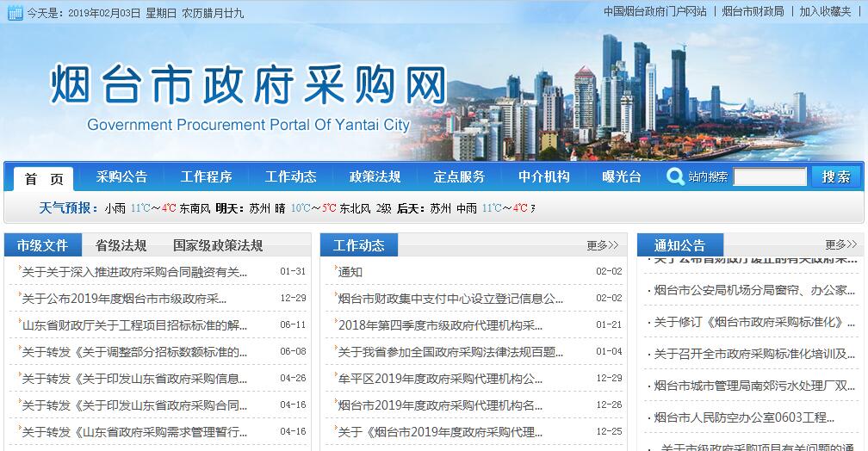Viewport: 868px width, 451px height.
Task: Expand 更多>> in the 工作动态 panel
Action: pos(602,245)
